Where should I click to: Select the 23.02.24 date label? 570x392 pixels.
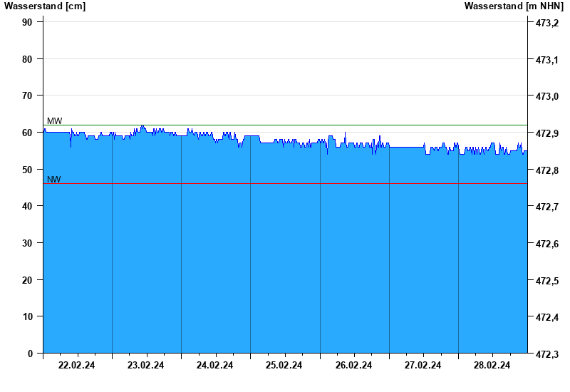point(145,365)
